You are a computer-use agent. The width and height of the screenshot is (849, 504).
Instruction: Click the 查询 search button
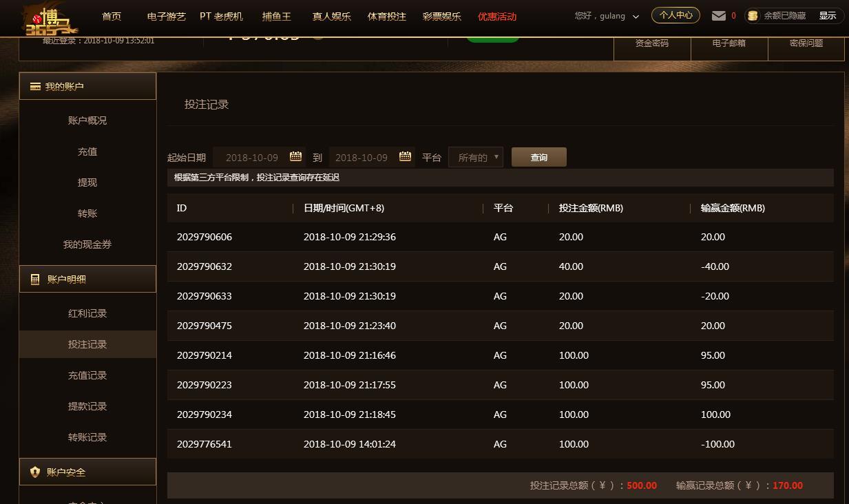538,157
